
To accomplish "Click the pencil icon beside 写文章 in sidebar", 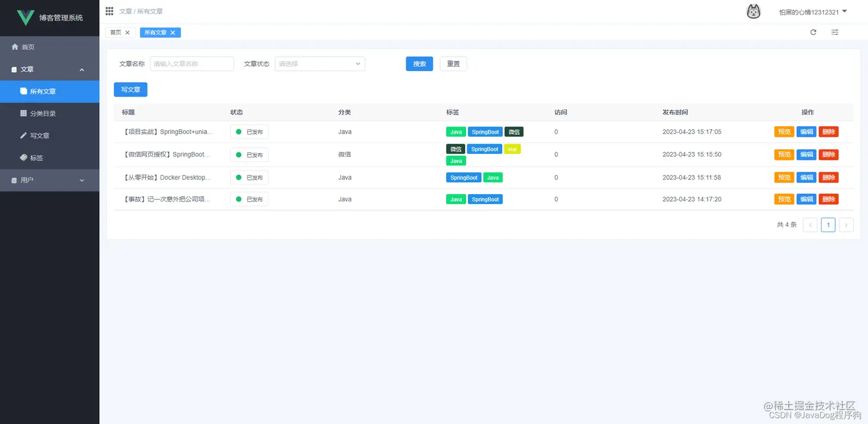I will (24, 136).
